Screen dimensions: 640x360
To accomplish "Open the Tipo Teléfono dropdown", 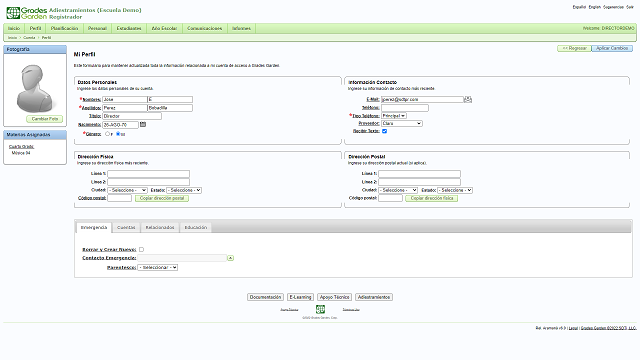I will click(x=394, y=116).
